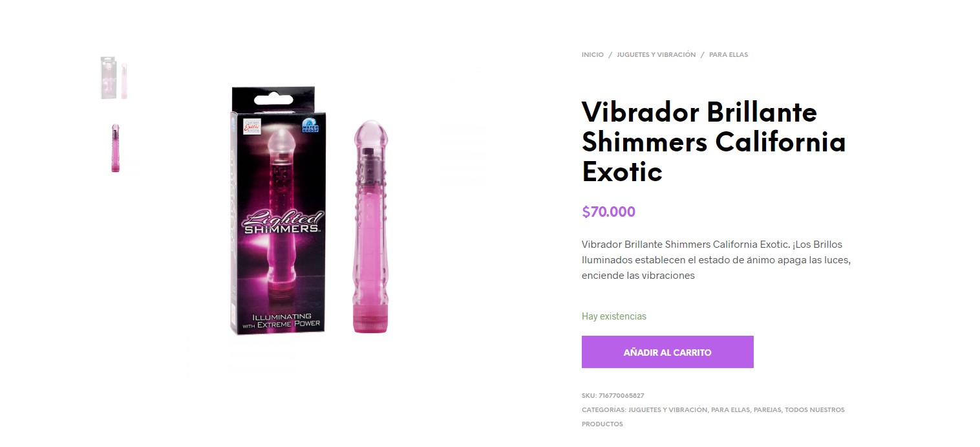Click the product description paragraph
The height and width of the screenshot is (447, 980).
tap(716, 260)
